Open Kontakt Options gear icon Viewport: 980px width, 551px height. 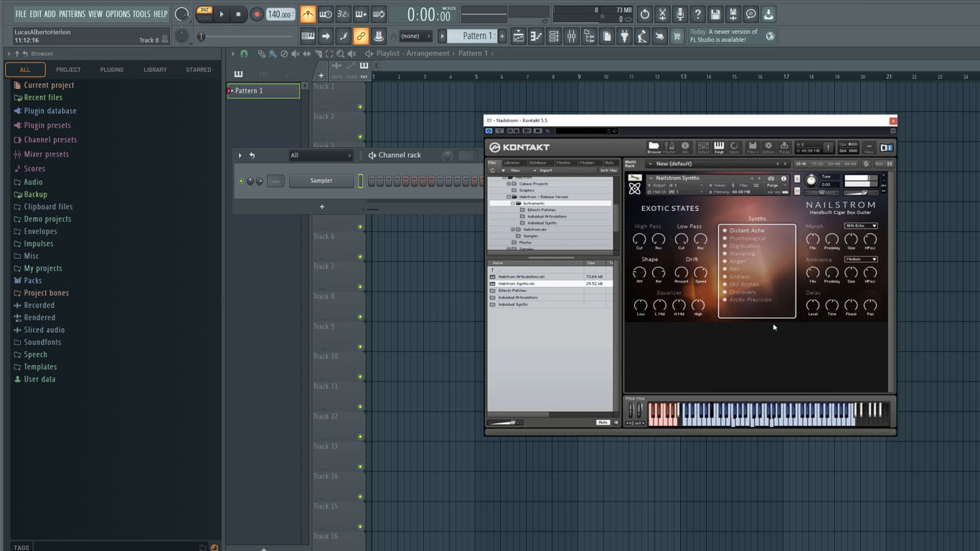point(768,147)
